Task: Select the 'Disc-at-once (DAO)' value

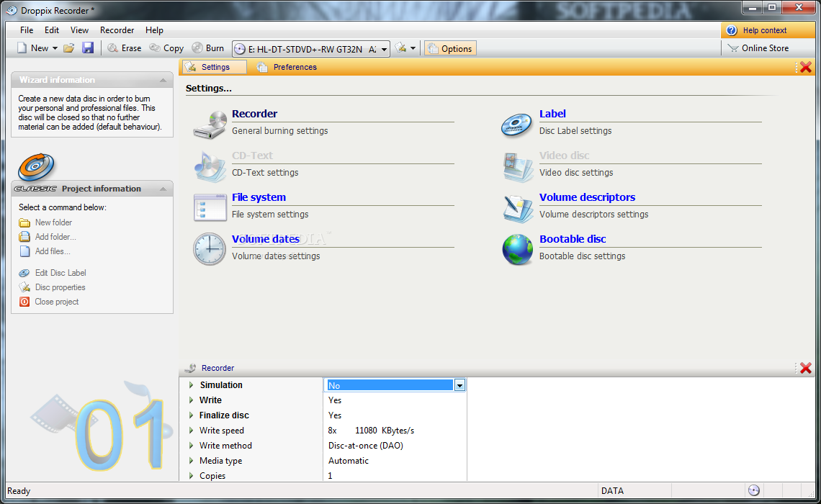Action: click(365, 446)
